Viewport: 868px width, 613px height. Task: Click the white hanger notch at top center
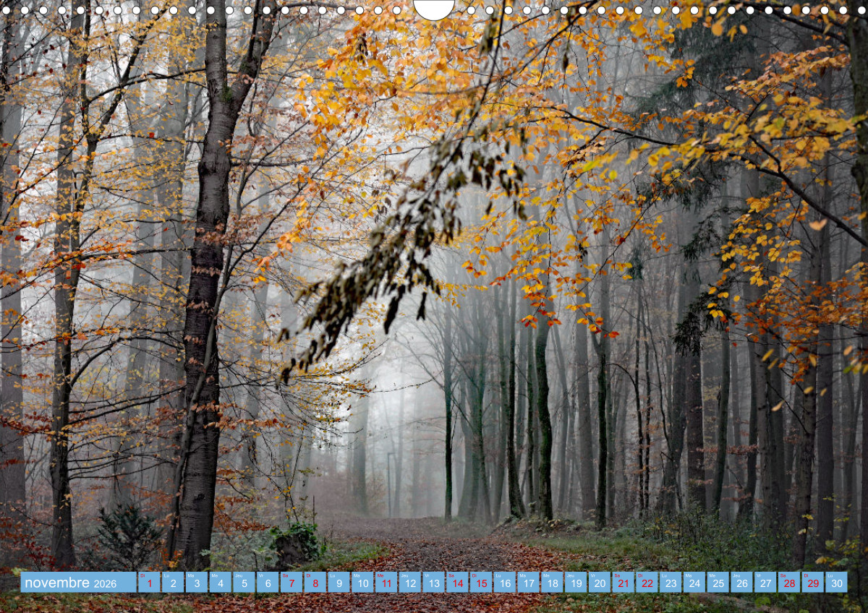tap(434, 9)
